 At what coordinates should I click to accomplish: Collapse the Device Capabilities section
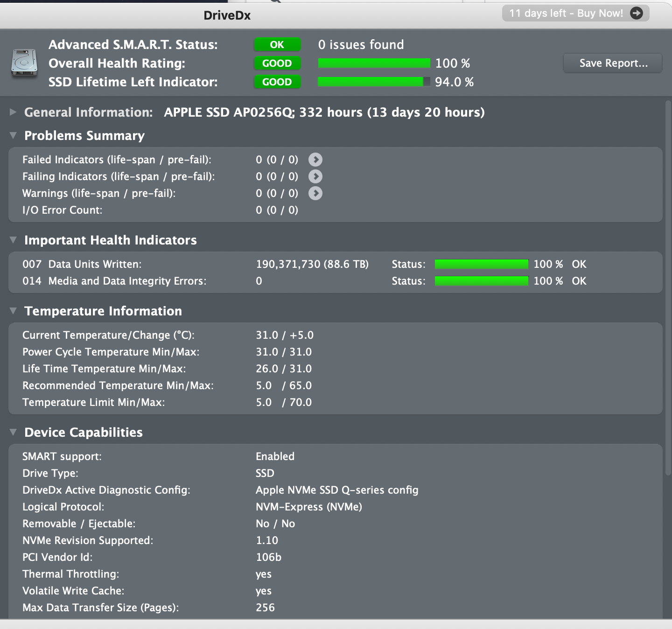pyautogui.click(x=13, y=432)
